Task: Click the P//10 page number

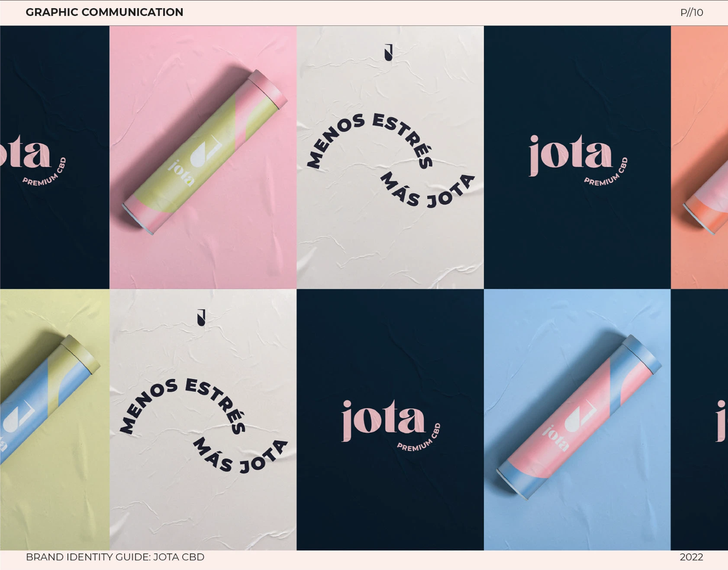Action: (692, 13)
